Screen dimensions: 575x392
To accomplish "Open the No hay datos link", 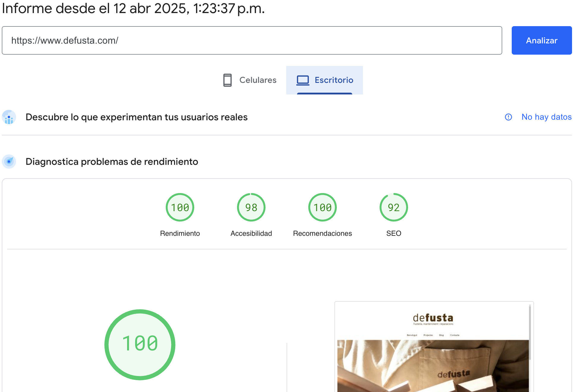I will tap(546, 117).
